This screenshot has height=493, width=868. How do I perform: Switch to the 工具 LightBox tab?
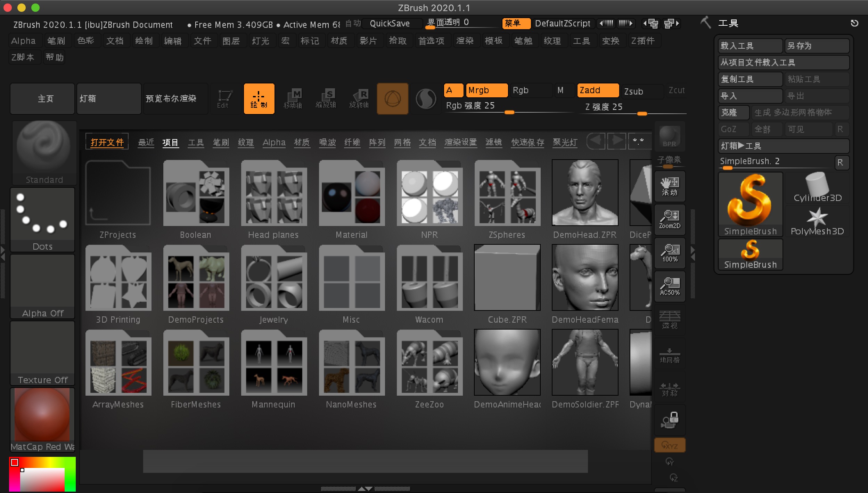196,142
